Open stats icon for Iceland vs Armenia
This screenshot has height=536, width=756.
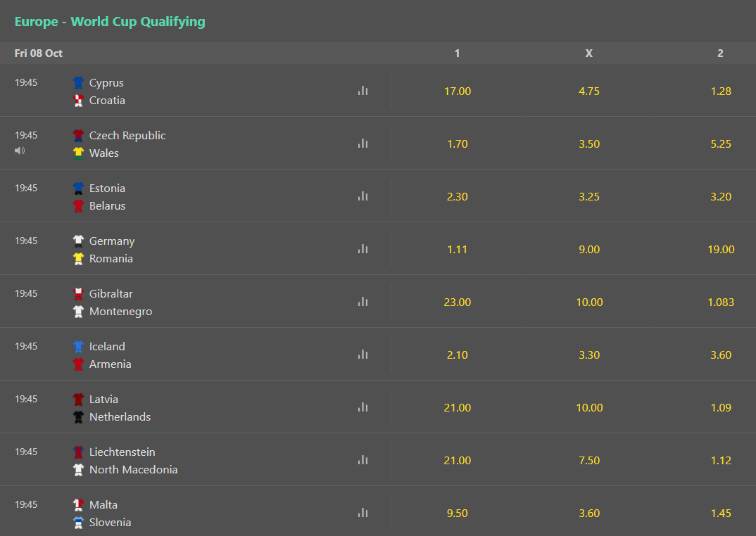pos(363,355)
